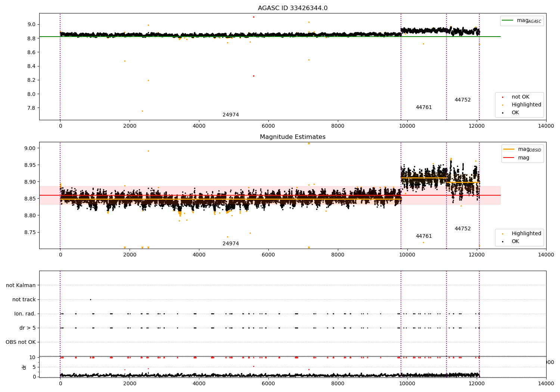
Task: Click x-axis tick '4000' under bottom plot
Action: (199, 383)
